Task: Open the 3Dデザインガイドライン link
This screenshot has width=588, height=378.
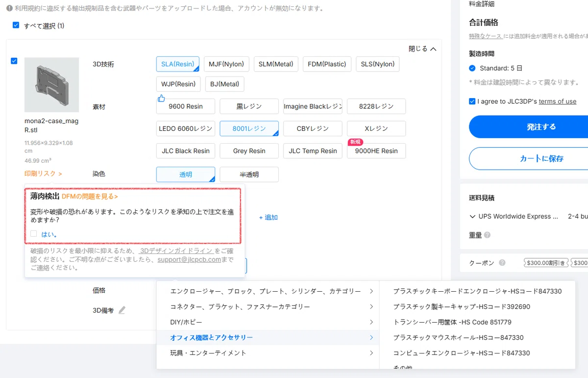Action: coord(176,251)
